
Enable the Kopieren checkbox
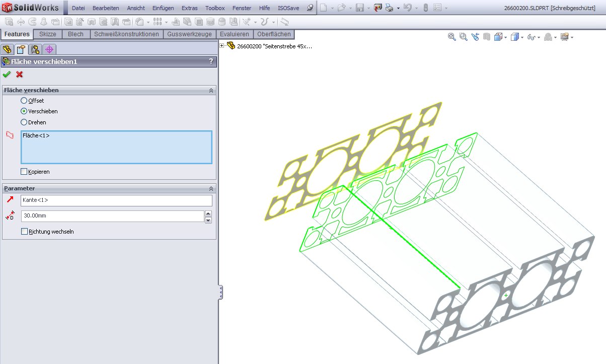(24, 172)
